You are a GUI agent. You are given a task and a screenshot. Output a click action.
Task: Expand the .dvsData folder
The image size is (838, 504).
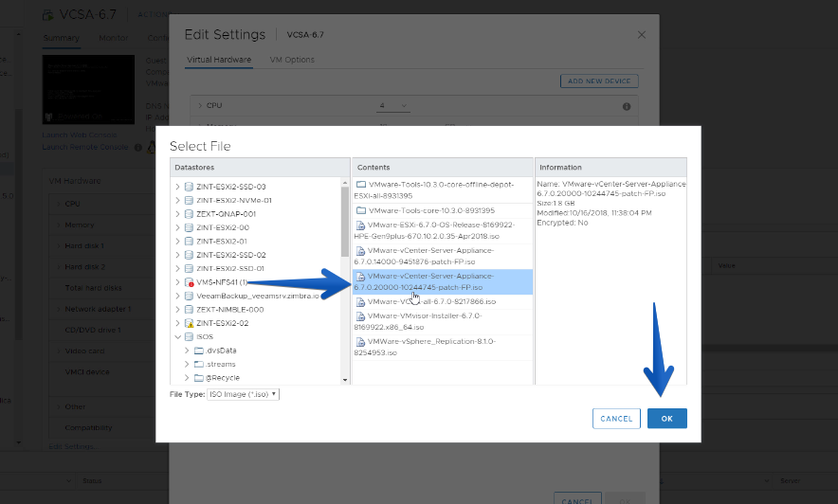click(187, 351)
